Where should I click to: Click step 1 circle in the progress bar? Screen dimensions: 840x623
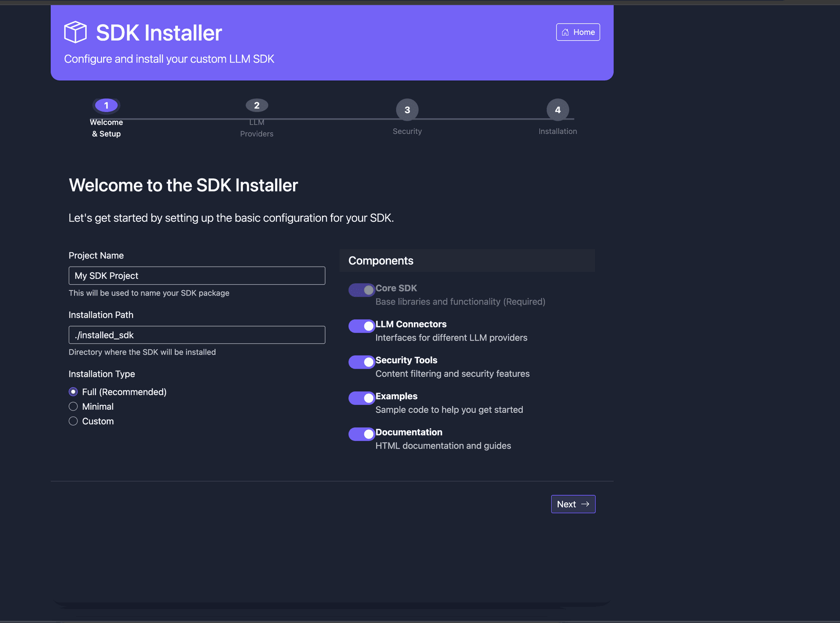coord(106,105)
